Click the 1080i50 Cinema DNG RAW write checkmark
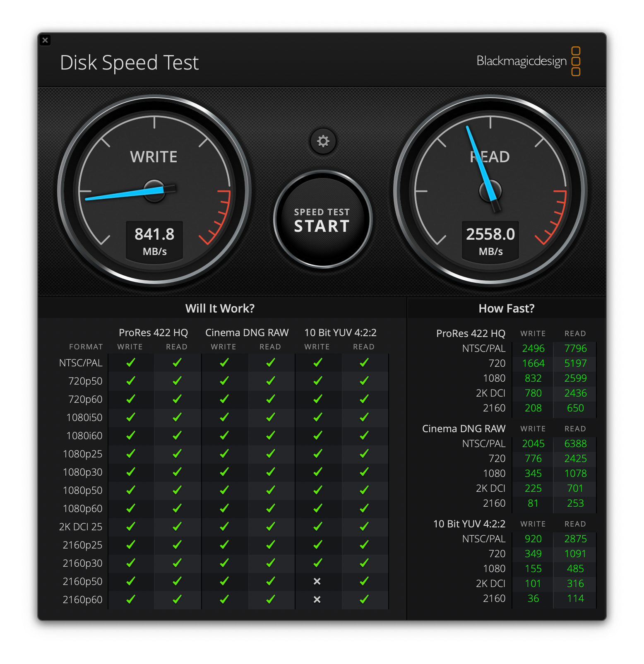 coord(224,417)
